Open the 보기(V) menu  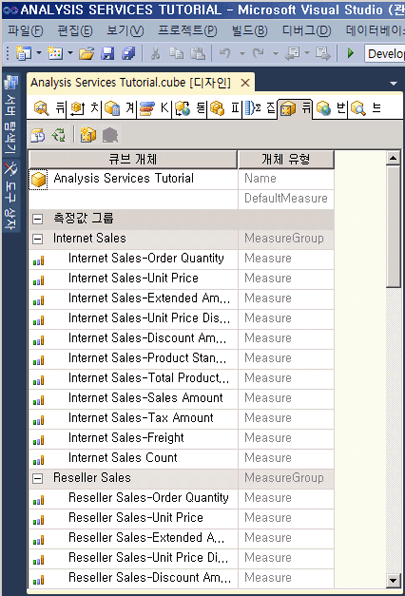pos(125,30)
